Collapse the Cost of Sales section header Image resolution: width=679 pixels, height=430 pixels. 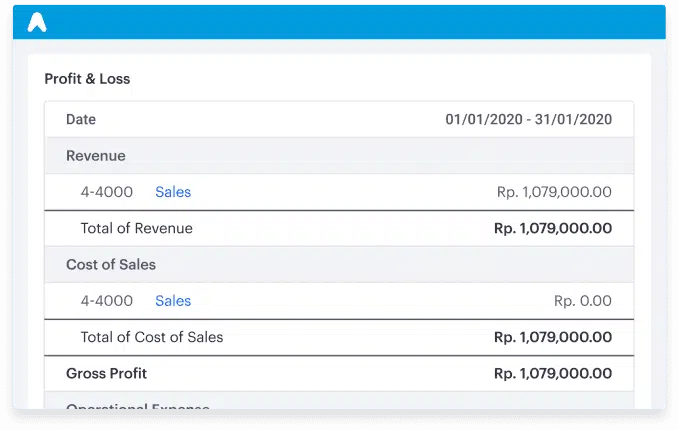point(111,265)
